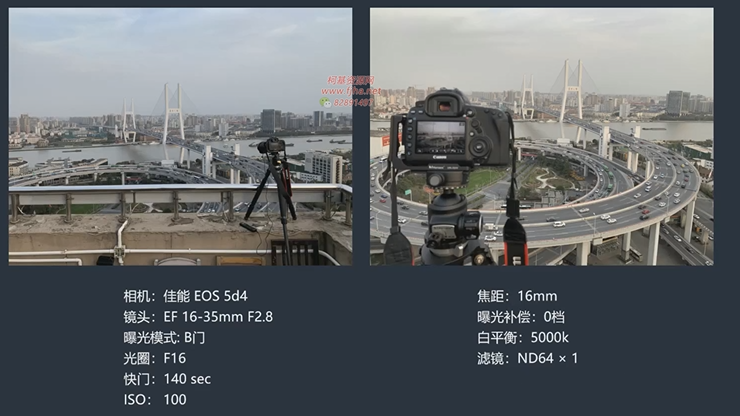Select the 镜头 EF 16-35mm F2.8 line
This screenshot has width=740, height=416.
click(198, 317)
